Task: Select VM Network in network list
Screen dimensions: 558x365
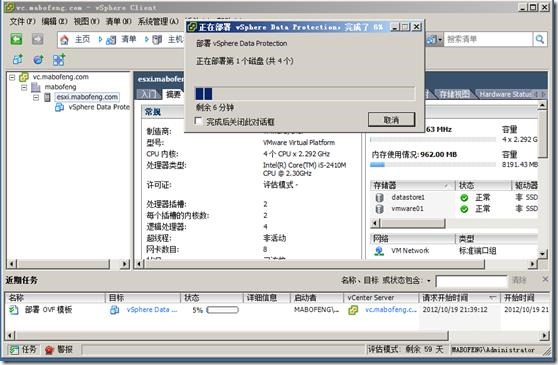Action: point(410,250)
